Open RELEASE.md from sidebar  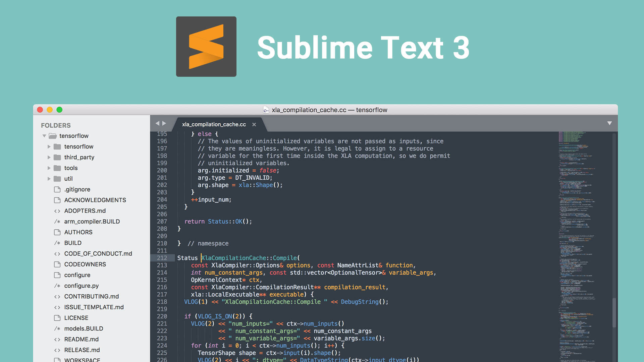[x=82, y=350]
